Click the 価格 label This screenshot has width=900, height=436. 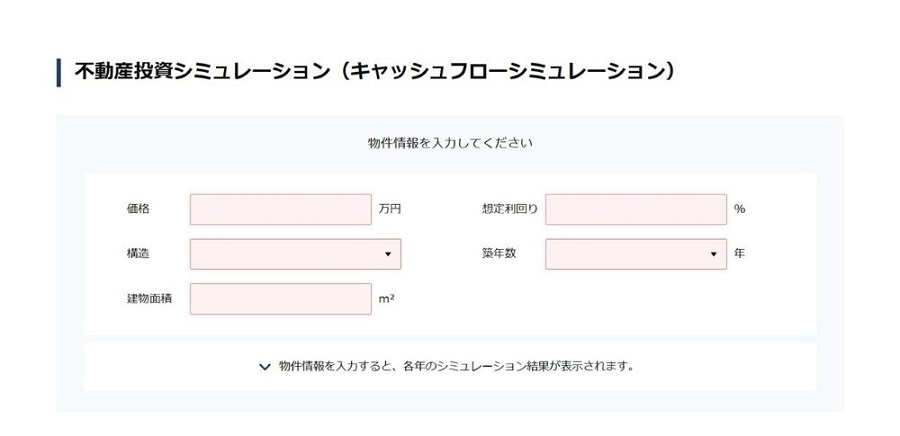[x=138, y=209]
